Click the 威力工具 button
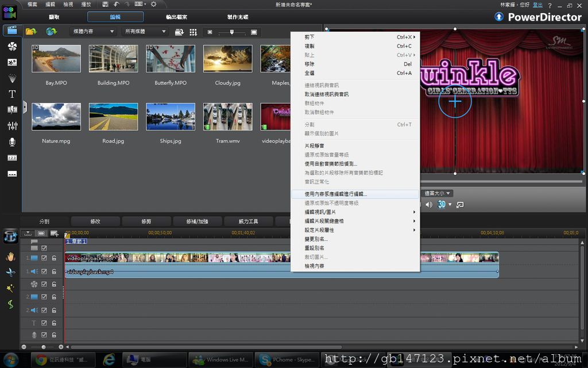 click(248, 221)
